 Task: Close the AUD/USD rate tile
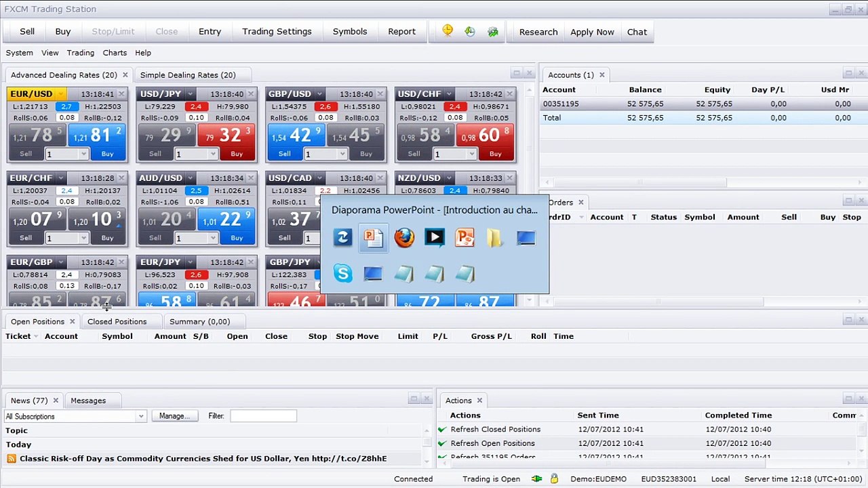pyautogui.click(x=250, y=178)
